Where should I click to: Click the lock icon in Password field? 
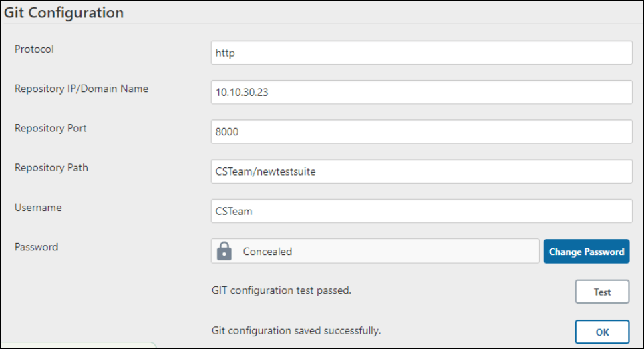point(224,251)
